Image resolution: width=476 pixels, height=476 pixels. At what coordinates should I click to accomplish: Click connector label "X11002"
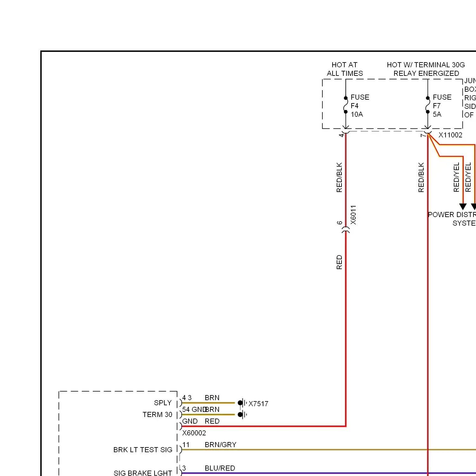point(450,135)
